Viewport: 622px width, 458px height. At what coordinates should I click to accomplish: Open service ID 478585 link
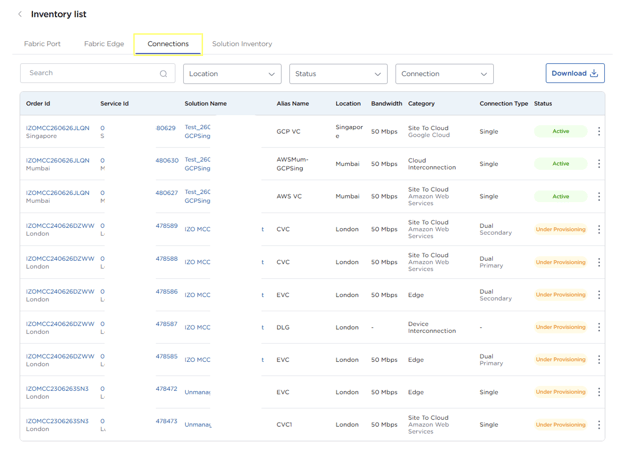[167, 356]
